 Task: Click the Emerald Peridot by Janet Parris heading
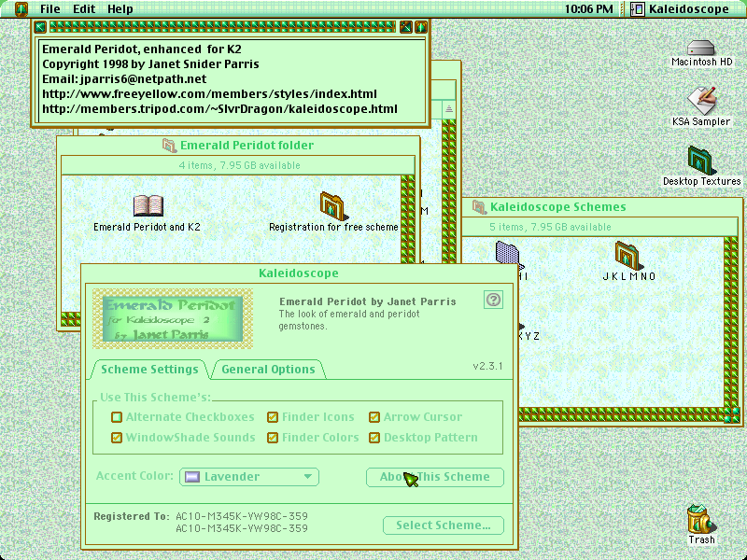[x=367, y=301]
